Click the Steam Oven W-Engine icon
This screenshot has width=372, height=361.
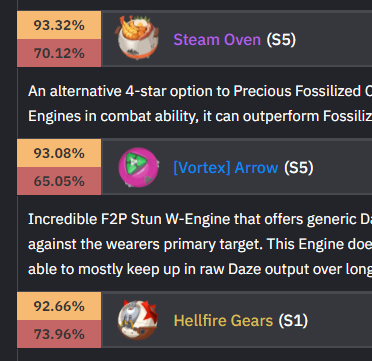click(138, 38)
